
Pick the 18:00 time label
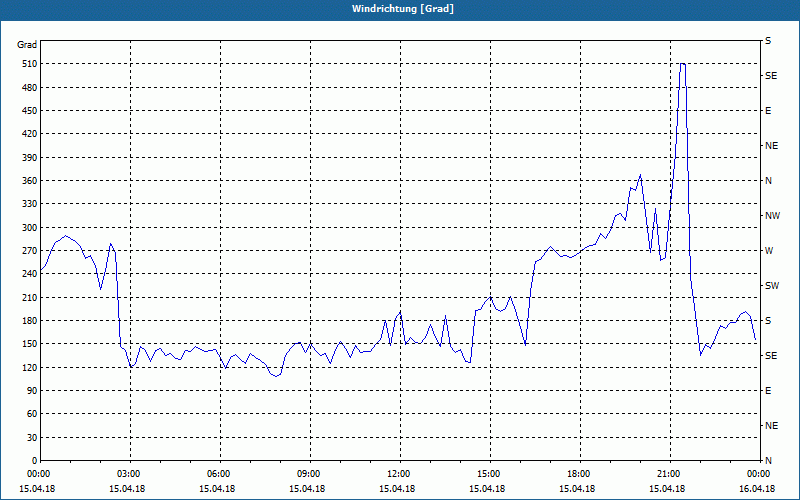point(580,474)
